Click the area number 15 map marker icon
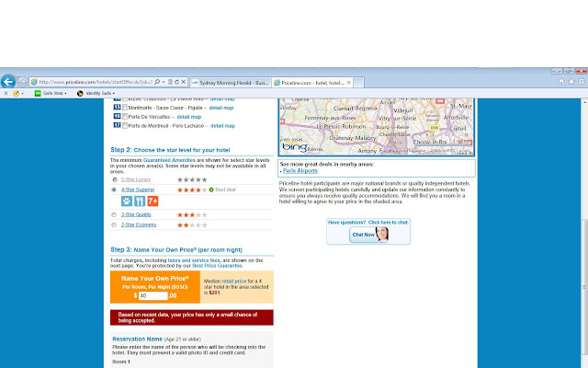The image size is (588, 368). click(117, 108)
